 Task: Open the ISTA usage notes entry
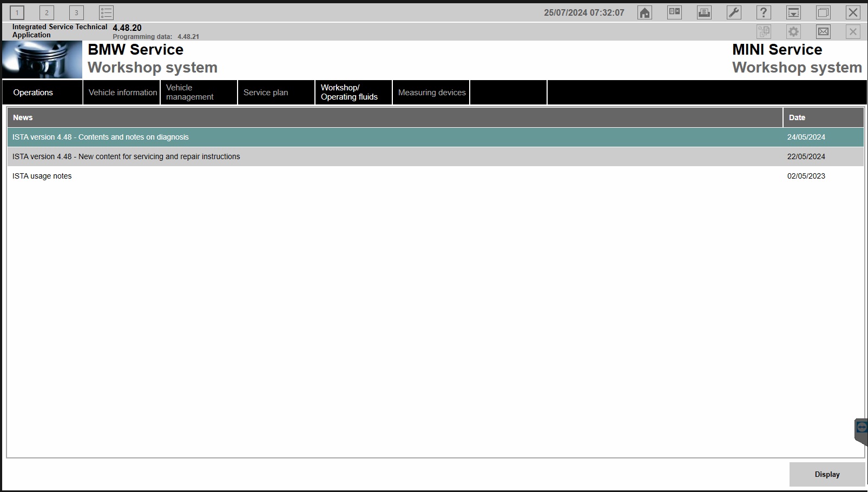[x=216, y=176]
